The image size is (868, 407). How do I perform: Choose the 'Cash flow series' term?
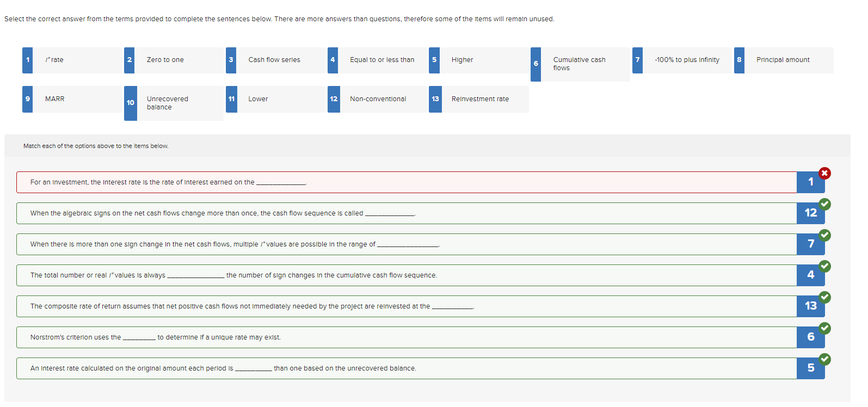275,60
